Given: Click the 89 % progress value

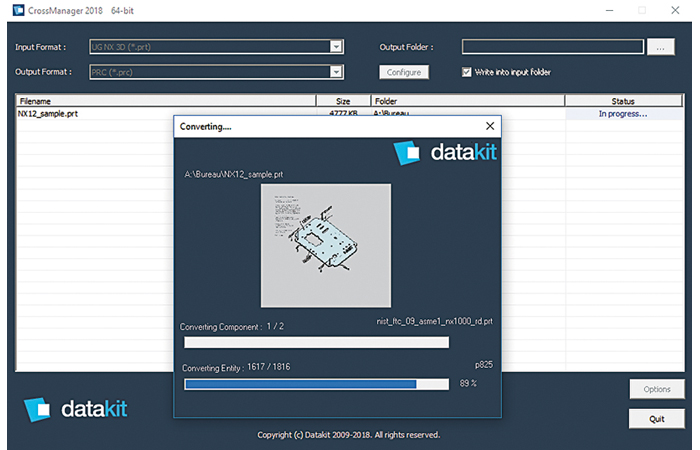Looking at the screenshot, I should (x=468, y=383).
